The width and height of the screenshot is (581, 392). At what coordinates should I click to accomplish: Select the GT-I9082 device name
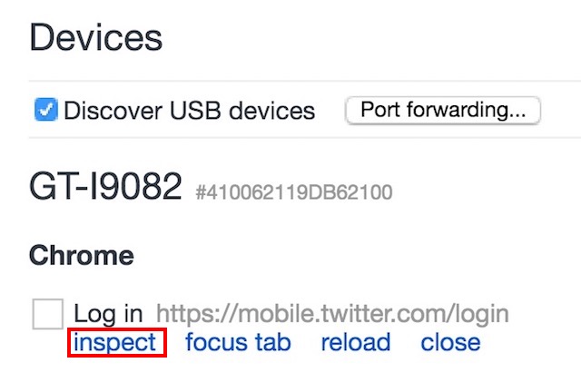[x=106, y=188]
